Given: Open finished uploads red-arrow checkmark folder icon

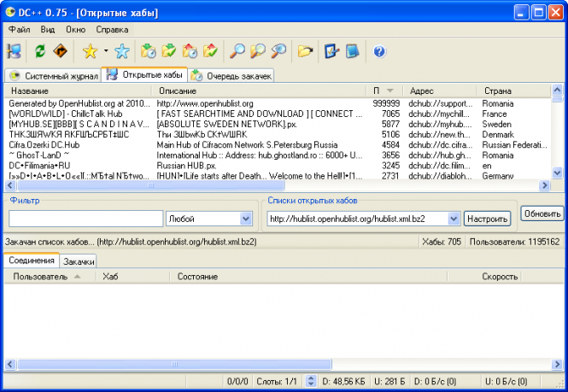Looking at the screenshot, I should tap(210, 51).
